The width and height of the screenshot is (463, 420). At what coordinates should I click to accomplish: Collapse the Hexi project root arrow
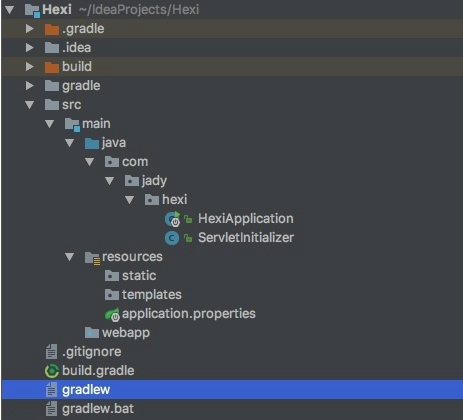10,10
